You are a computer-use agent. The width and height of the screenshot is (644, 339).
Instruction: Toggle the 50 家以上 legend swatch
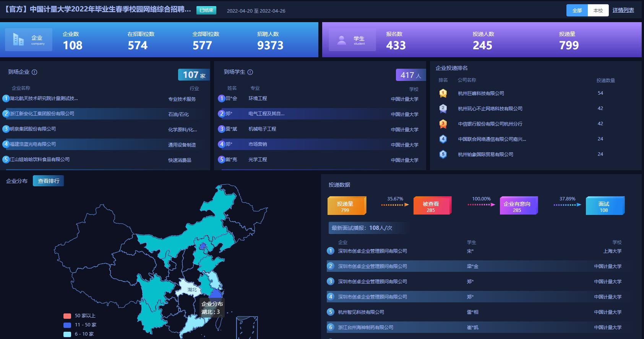[67, 316]
